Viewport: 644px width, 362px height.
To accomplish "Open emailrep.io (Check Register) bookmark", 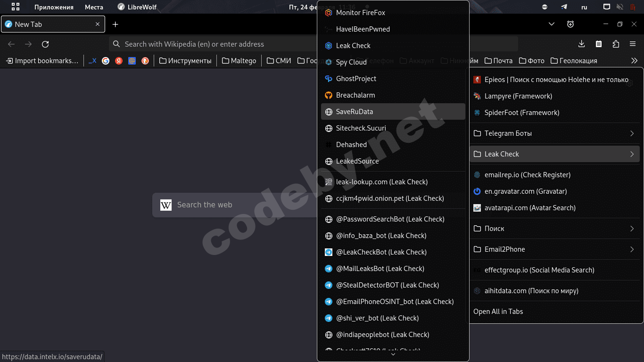I will point(554,175).
